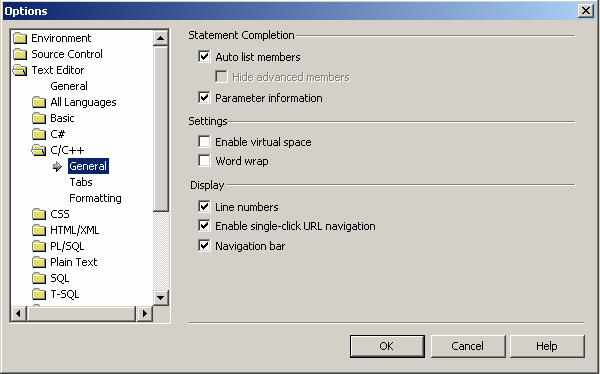Select Formatting under C/C++
This screenshot has width=600, height=374.
coord(95,198)
